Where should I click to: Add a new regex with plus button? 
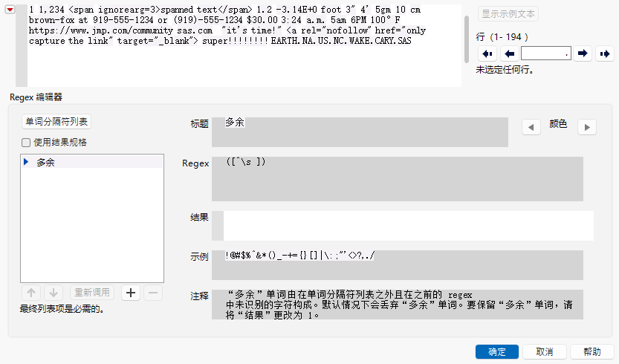(x=131, y=293)
